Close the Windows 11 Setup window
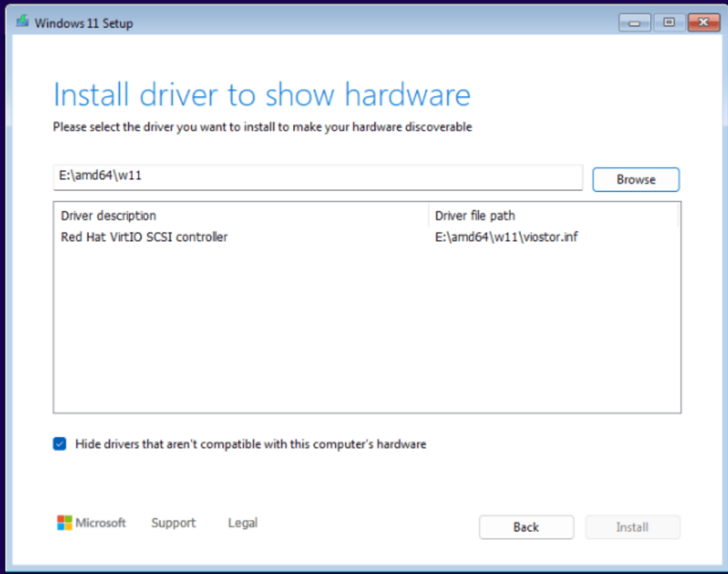 pyautogui.click(x=704, y=22)
